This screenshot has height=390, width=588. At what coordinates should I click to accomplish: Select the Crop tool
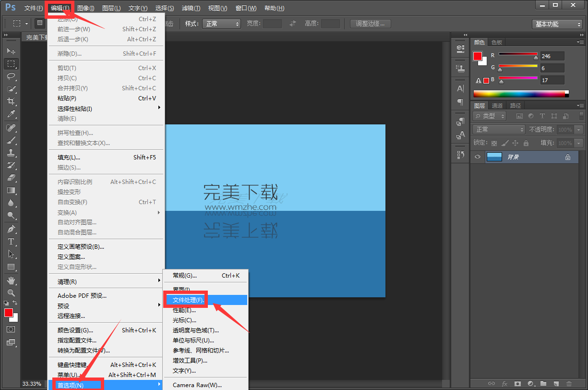point(11,101)
